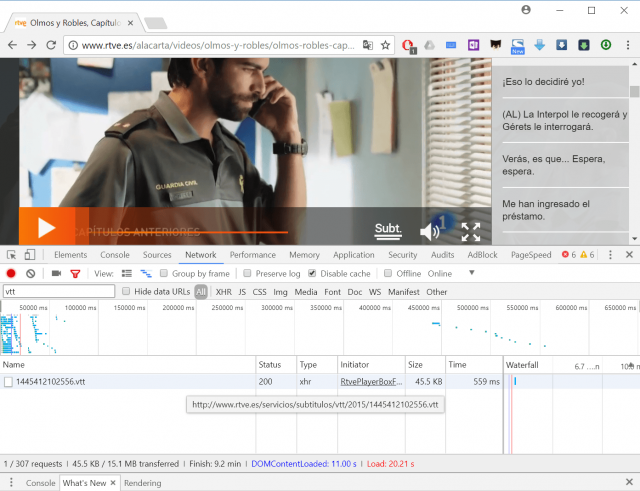Click the video volume speaker icon
Viewport: 640px width, 491px height.
click(x=430, y=232)
